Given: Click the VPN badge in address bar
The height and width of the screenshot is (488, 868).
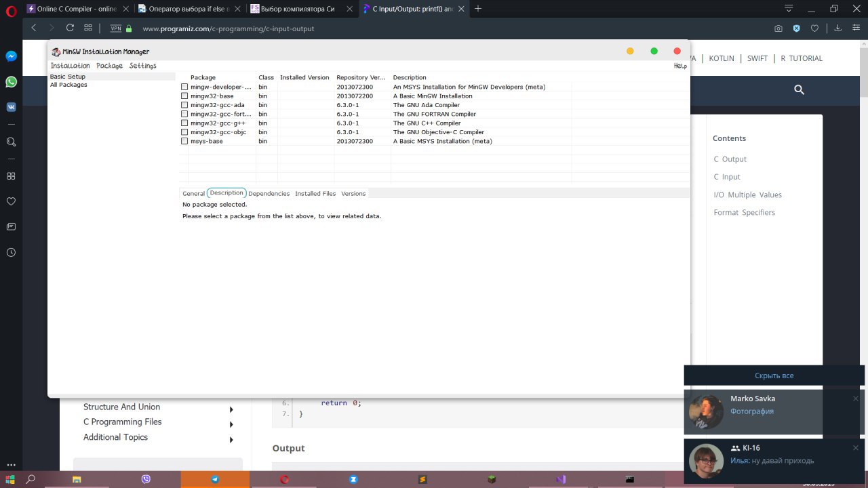Looking at the screenshot, I should click(116, 28).
